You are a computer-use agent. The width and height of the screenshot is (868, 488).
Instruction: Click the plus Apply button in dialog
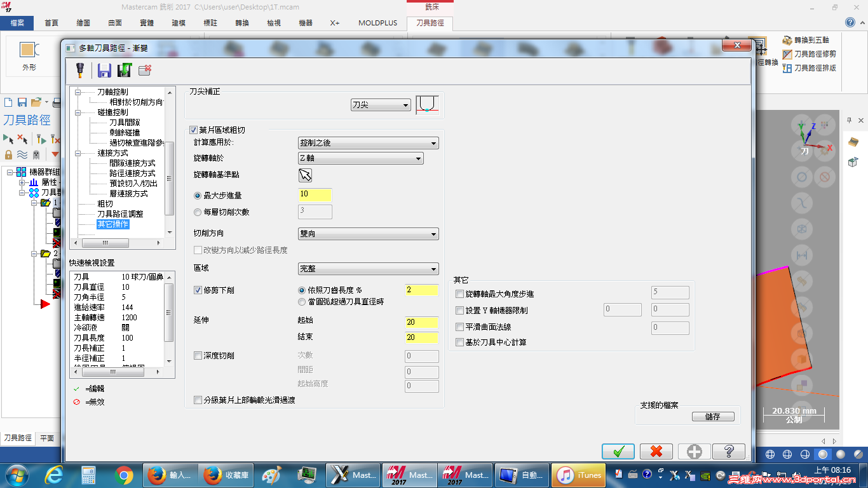pyautogui.click(x=694, y=451)
